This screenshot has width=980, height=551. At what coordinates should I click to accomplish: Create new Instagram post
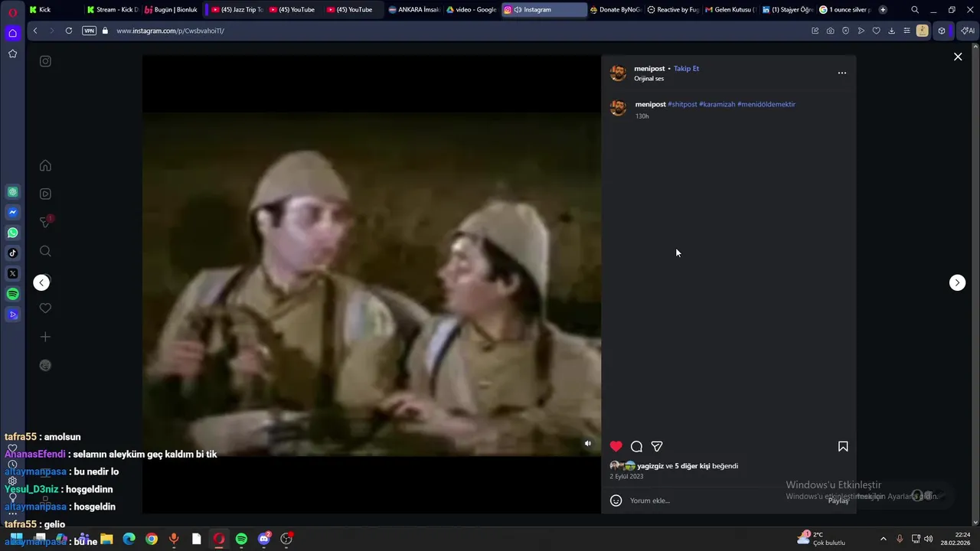pyautogui.click(x=45, y=337)
